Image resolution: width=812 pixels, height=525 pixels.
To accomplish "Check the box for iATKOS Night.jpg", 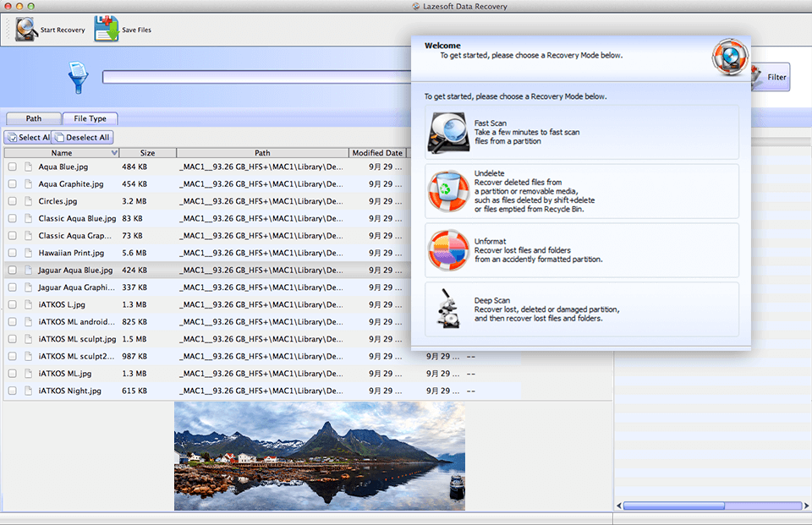I will (x=13, y=391).
